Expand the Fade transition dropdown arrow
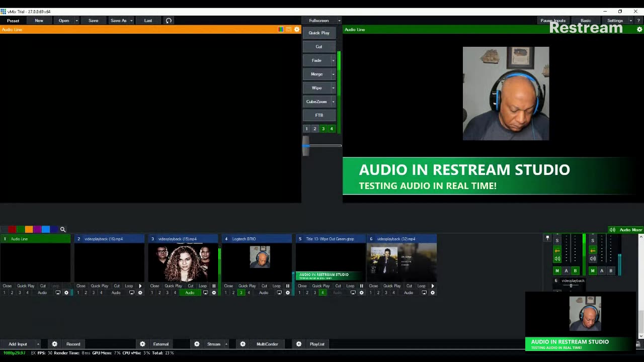Image resolution: width=644 pixels, height=362 pixels. tap(333, 60)
